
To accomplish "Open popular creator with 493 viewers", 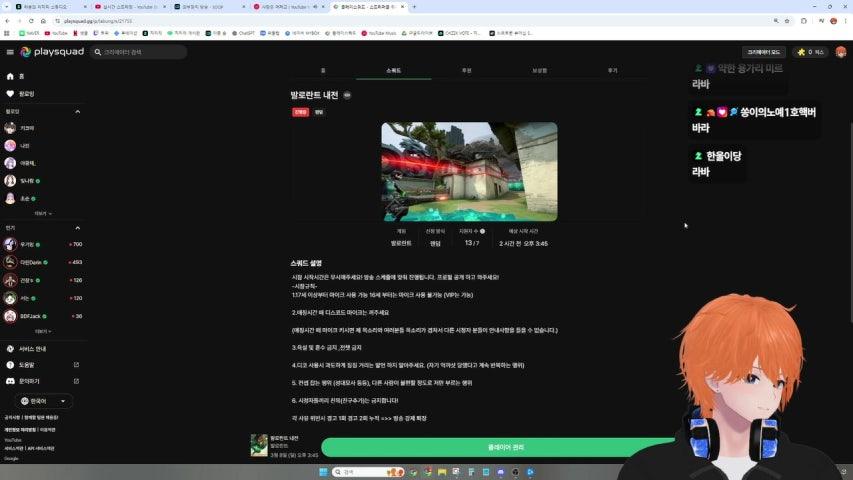I will 43,262.
